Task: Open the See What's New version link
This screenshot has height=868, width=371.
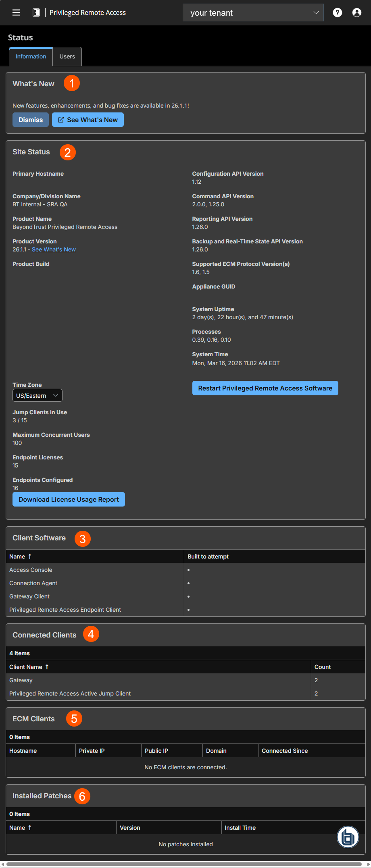Action: (x=54, y=249)
